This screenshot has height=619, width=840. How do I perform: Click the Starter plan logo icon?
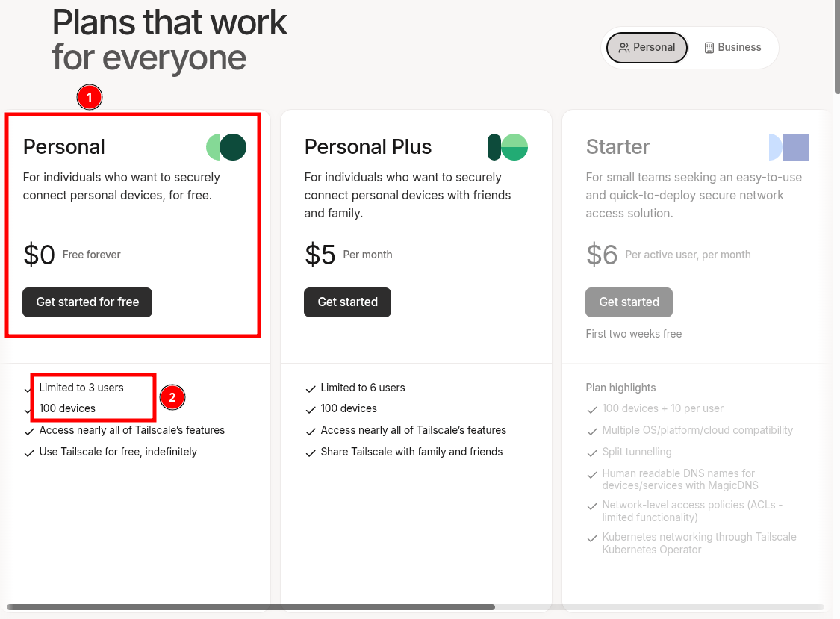coord(789,147)
